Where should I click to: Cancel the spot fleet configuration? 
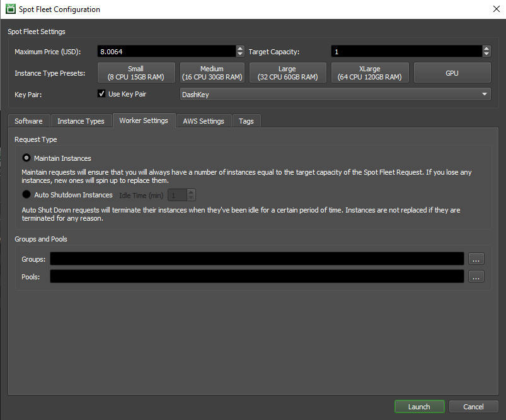point(473,406)
